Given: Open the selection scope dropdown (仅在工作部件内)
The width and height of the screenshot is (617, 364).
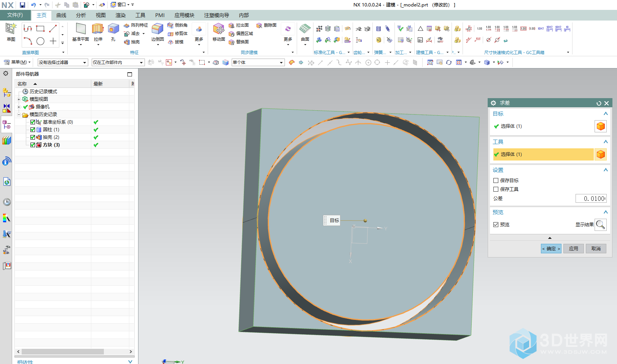Looking at the screenshot, I should (118, 62).
